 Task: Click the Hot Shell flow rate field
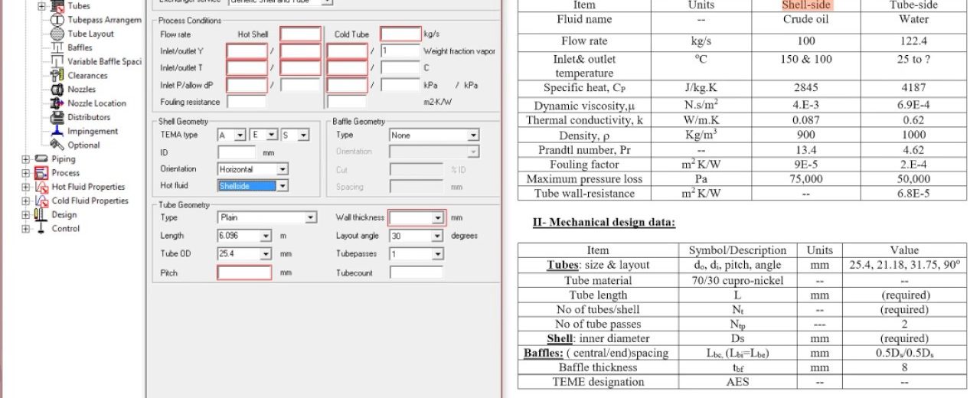click(x=300, y=34)
